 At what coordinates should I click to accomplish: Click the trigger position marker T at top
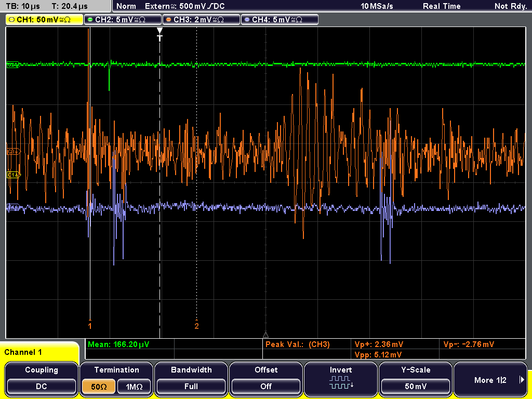159,35
